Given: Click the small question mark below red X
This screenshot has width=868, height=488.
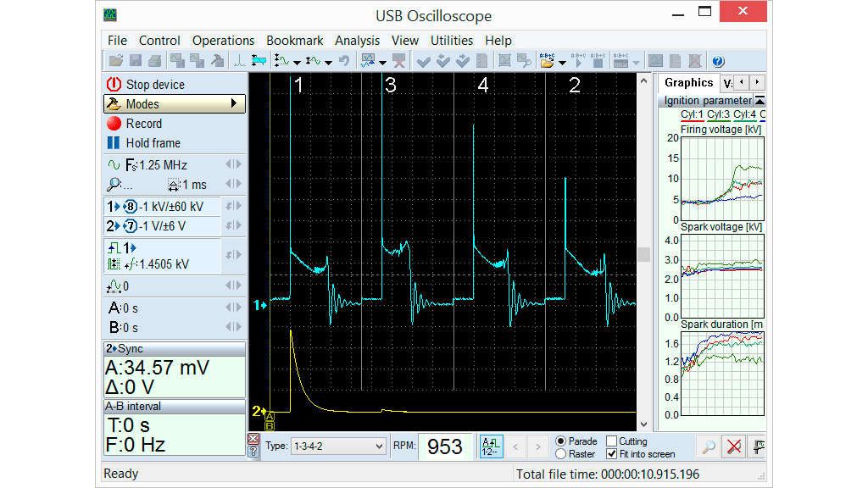Looking at the screenshot, I should [253, 452].
